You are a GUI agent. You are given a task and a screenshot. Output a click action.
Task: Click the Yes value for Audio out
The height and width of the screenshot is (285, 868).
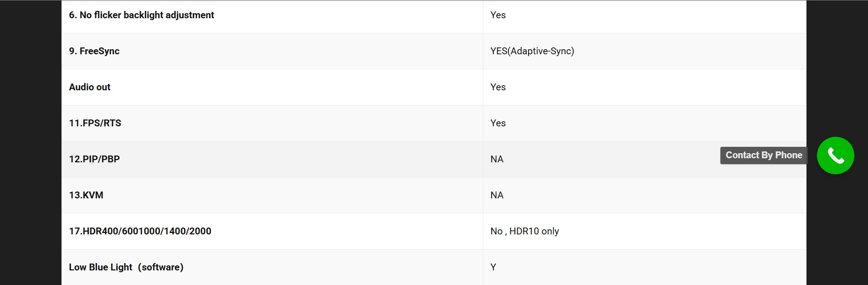(498, 87)
